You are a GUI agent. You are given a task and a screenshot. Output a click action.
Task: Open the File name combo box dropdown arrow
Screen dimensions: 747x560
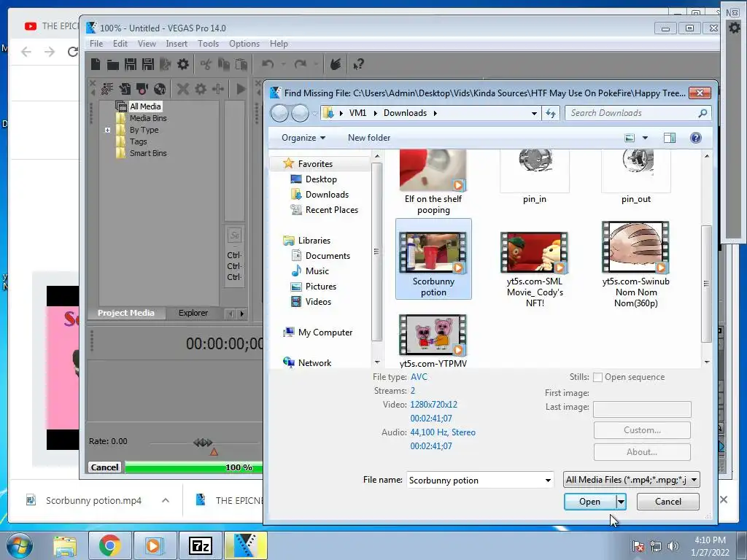click(548, 480)
